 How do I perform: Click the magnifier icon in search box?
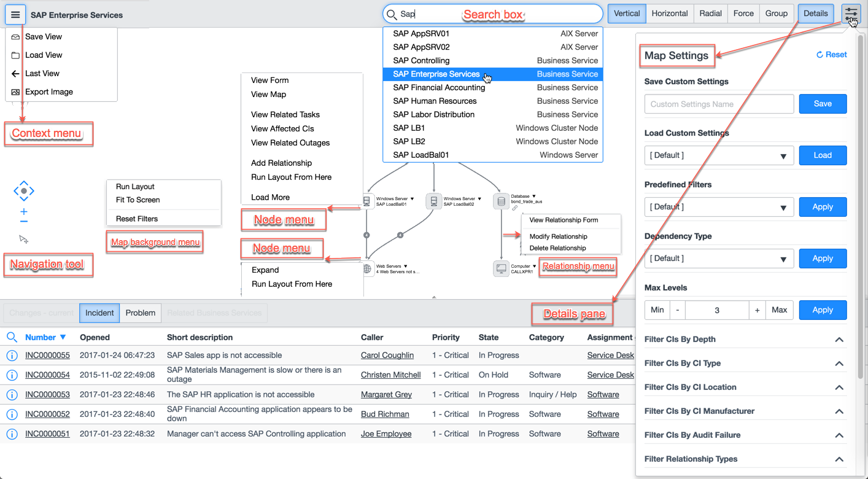[x=392, y=14]
